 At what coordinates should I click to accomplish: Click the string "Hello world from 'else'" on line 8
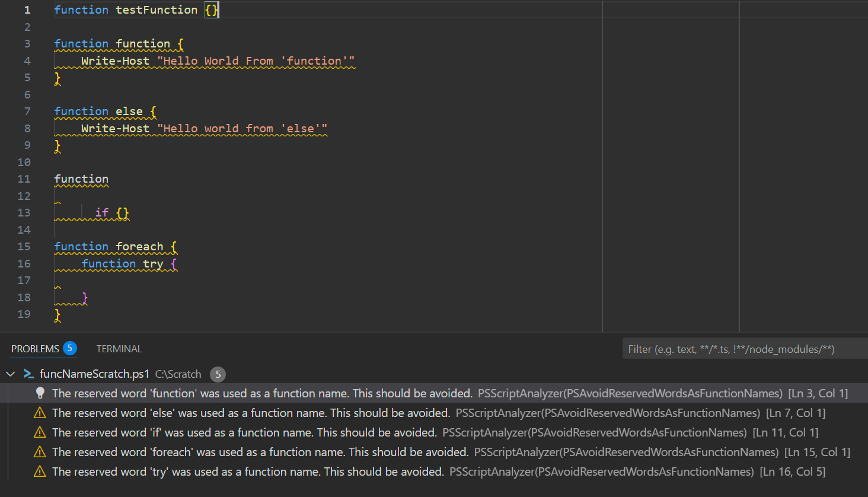(242, 129)
